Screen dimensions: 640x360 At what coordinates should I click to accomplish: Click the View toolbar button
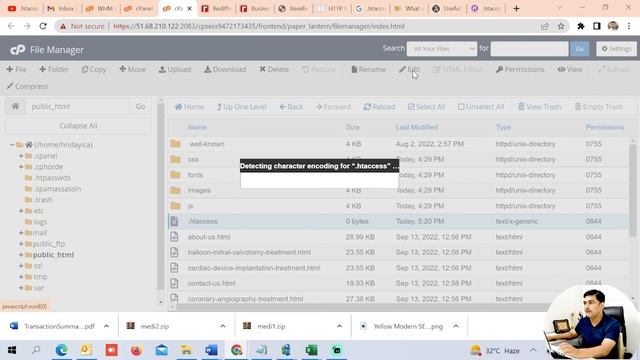pyautogui.click(x=570, y=69)
